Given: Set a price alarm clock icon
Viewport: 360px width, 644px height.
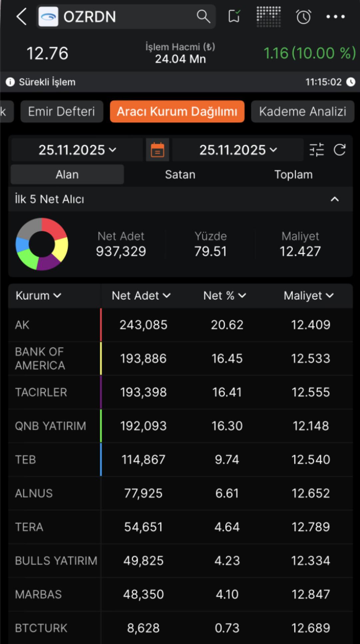Looking at the screenshot, I should 303,17.
